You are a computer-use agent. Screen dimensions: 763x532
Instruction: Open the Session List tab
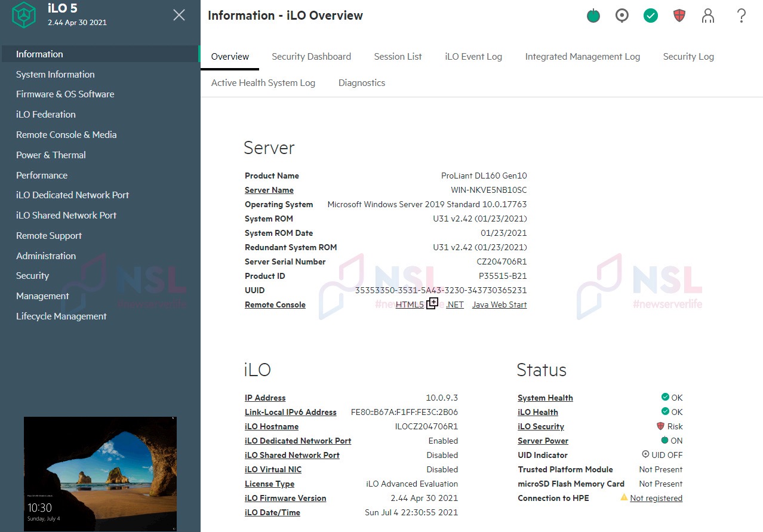point(398,57)
